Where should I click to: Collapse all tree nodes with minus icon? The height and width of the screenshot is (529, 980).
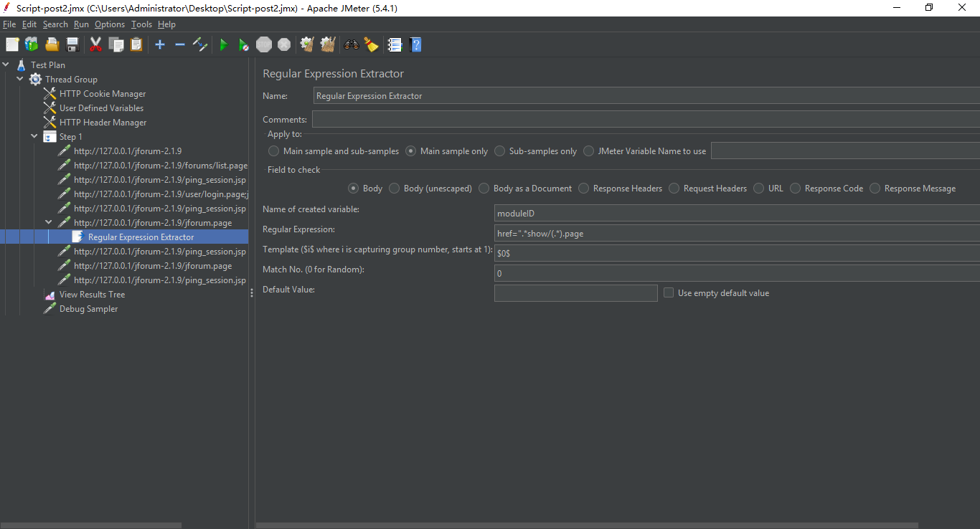pos(180,44)
